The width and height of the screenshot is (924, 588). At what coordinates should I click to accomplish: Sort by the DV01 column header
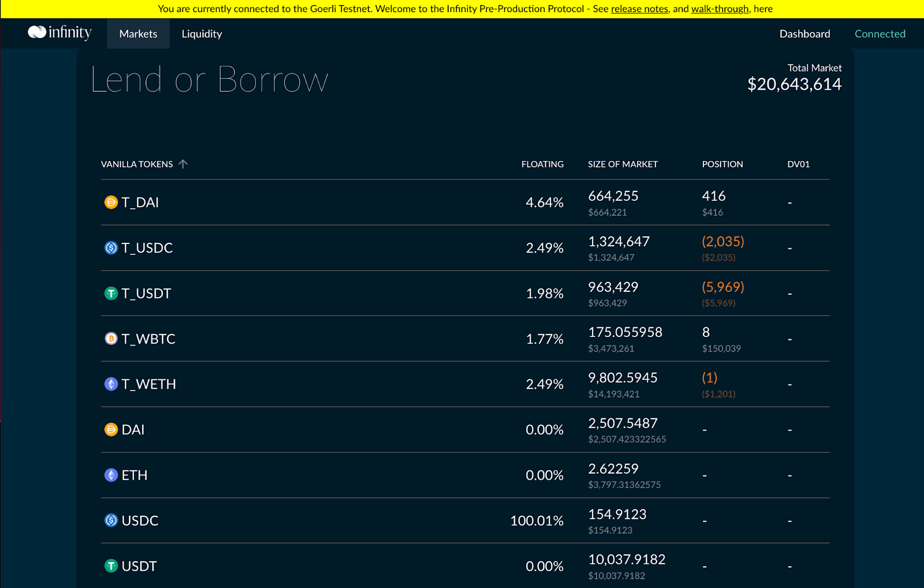pyautogui.click(x=798, y=164)
